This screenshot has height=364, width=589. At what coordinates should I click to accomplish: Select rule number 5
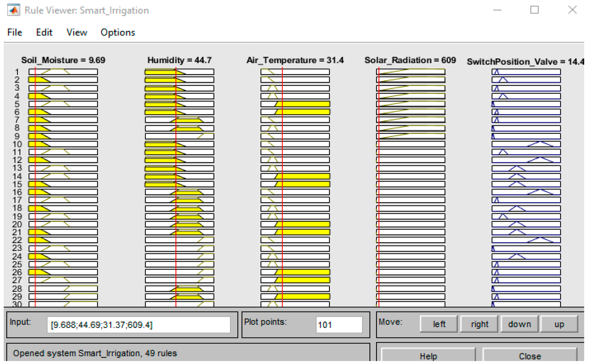point(17,104)
